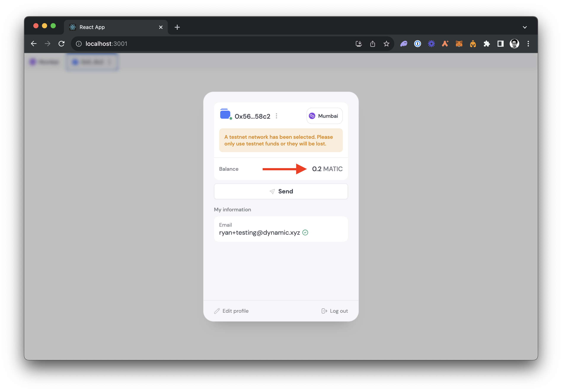Open a new browser tab

pyautogui.click(x=177, y=27)
